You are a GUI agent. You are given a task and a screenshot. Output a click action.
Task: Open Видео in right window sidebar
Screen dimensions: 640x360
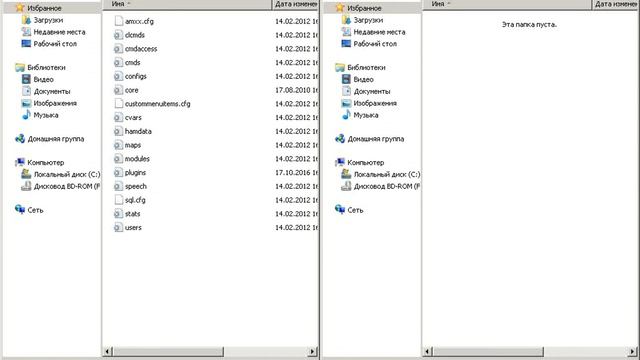pyautogui.click(x=363, y=80)
